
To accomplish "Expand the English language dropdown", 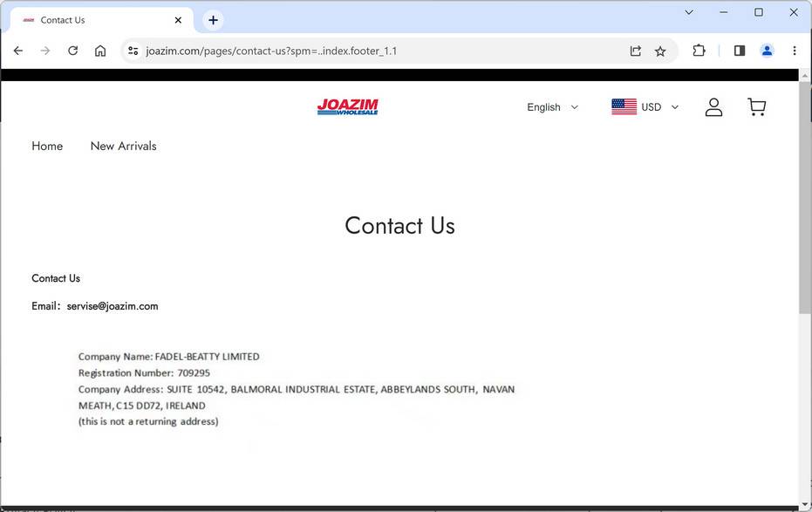I will [x=552, y=107].
